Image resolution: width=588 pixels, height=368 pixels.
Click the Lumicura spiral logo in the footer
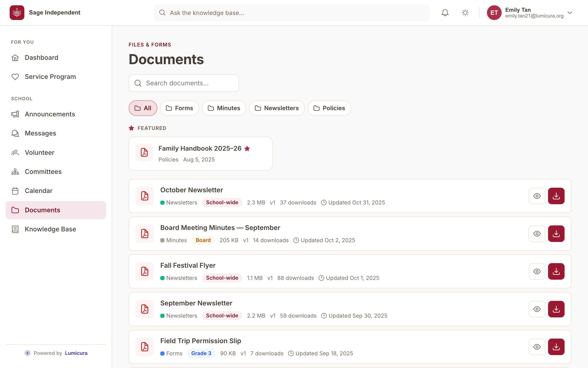coord(28,353)
